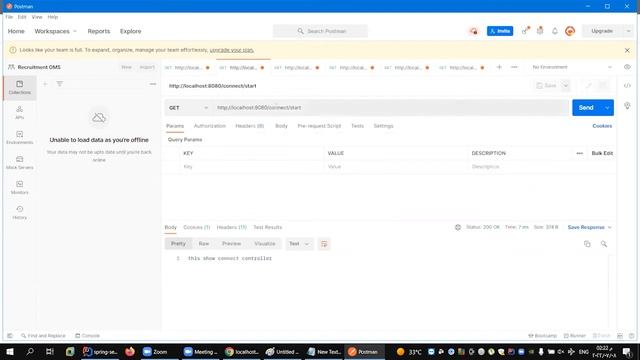Switch response view to Raw
Screen dimensions: 640x360
coord(204,244)
